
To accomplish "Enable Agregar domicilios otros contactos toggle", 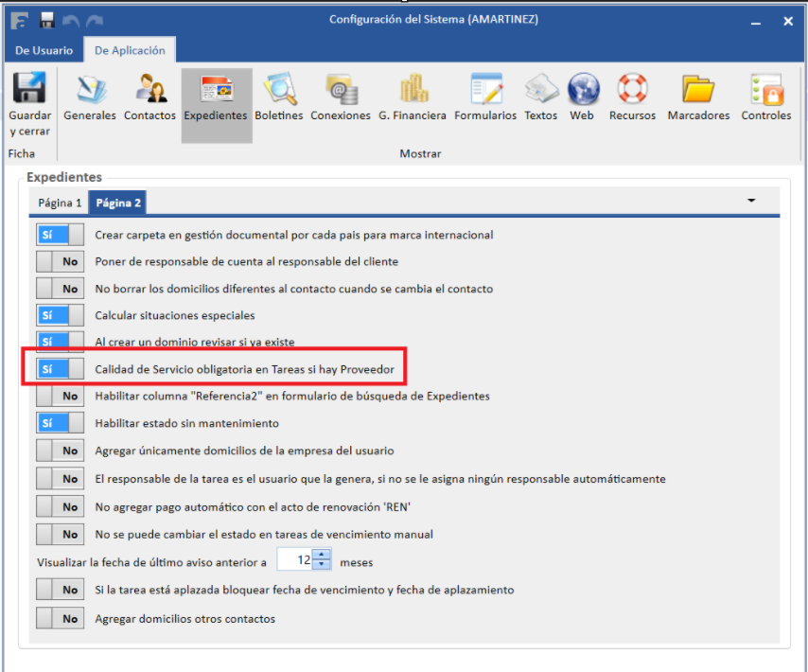I will pos(60,619).
